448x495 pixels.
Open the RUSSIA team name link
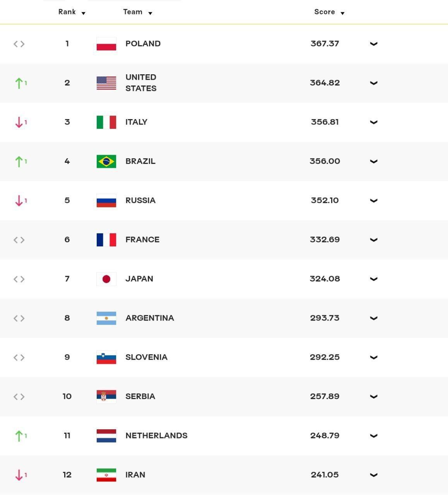(x=140, y=200)
